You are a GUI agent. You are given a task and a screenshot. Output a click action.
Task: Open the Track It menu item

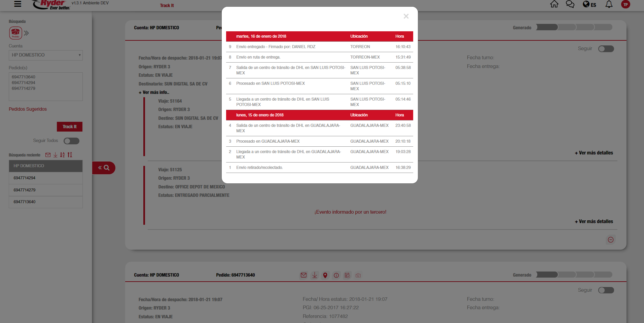pos(167,5)
